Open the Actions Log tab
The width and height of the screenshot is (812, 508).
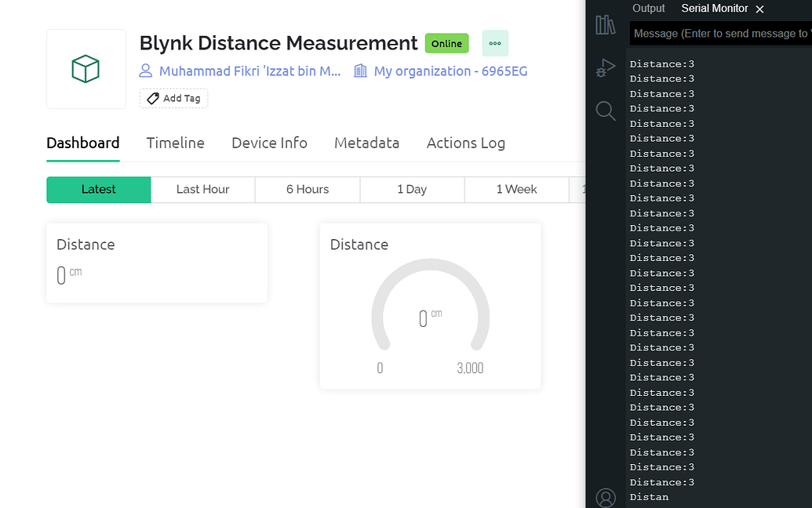465,143
